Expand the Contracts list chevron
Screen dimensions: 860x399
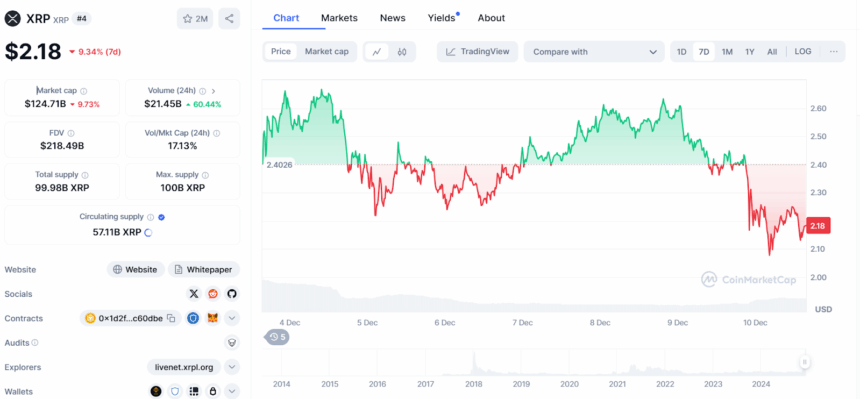click(232, 318)
